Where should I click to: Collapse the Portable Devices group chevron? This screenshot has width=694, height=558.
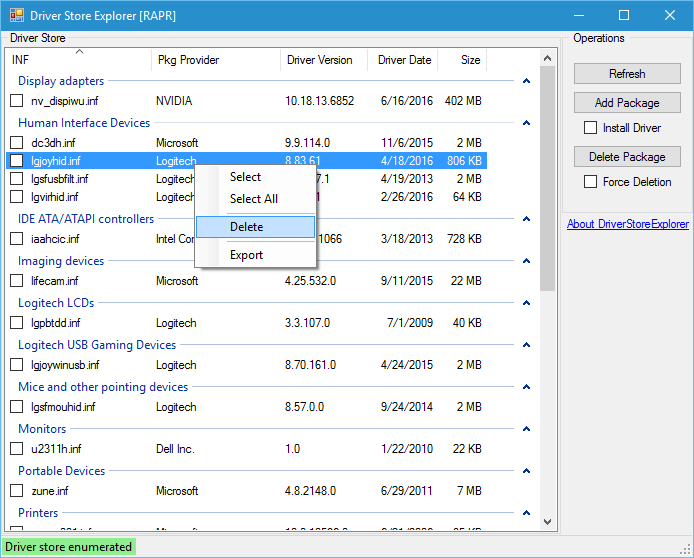point(526,472)
